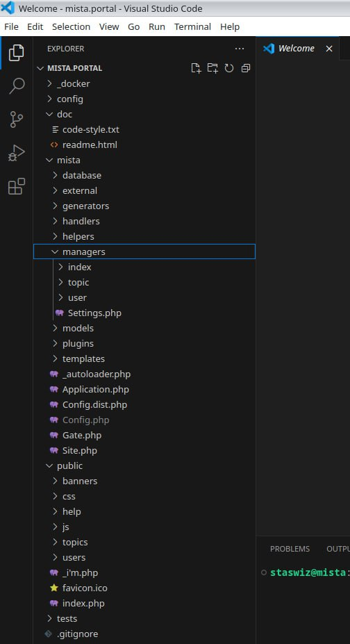
Task: Refresh the Explorer tree
Action: (x=229, y=68)
